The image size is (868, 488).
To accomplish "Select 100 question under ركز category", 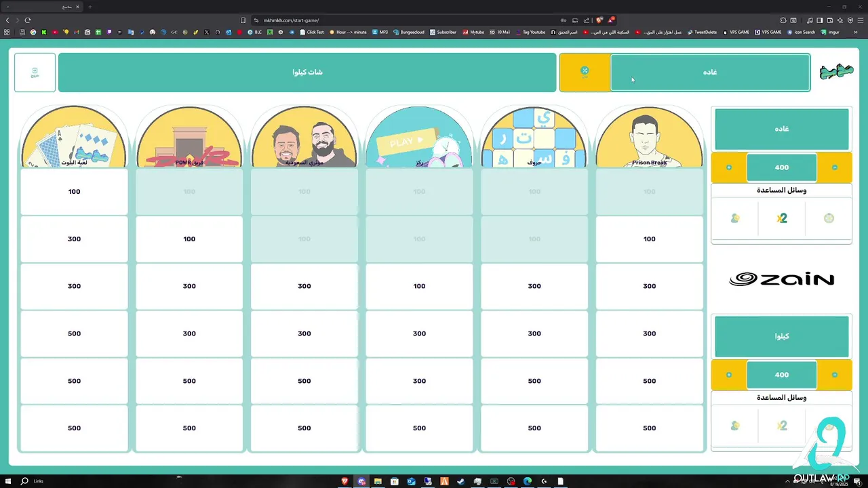I will [x=419, y=287].
